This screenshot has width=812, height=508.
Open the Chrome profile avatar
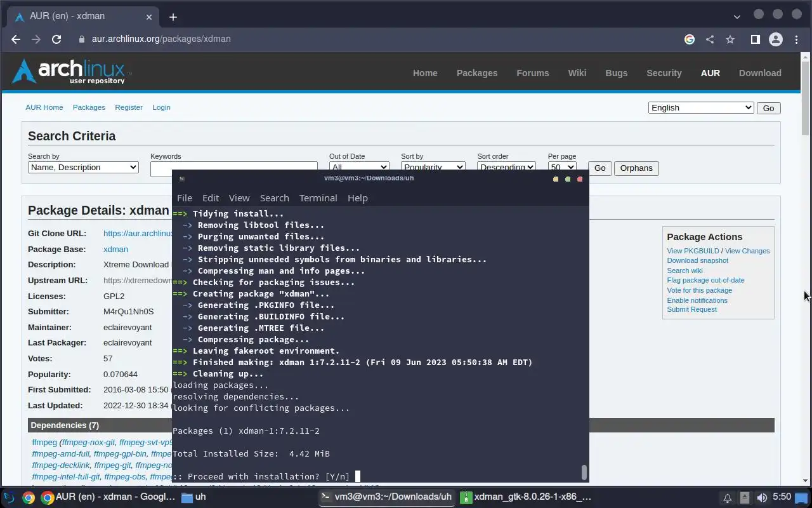coord(775,39)
